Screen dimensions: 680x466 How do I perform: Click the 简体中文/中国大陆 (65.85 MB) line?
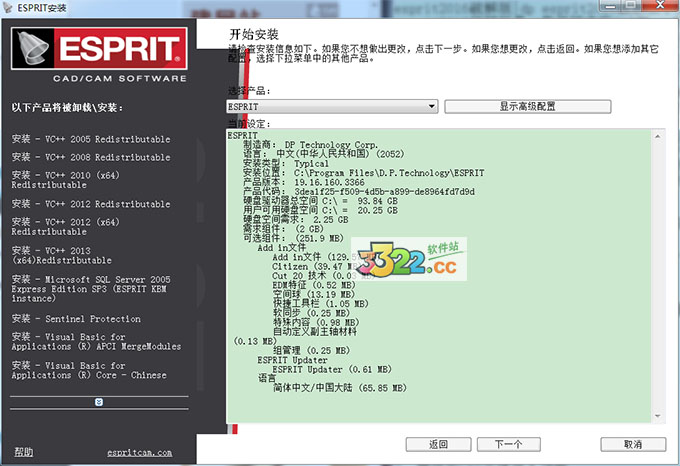tap(340, 388)
